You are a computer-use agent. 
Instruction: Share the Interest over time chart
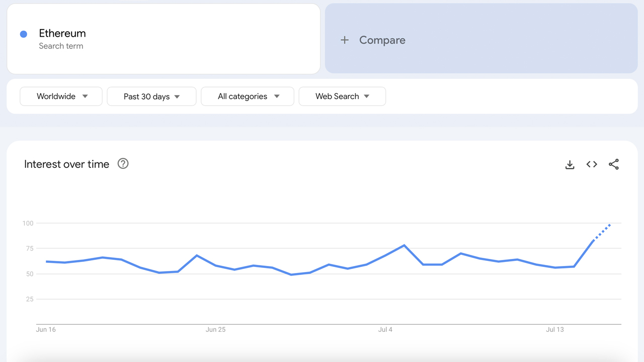click(x=614, y=164)
